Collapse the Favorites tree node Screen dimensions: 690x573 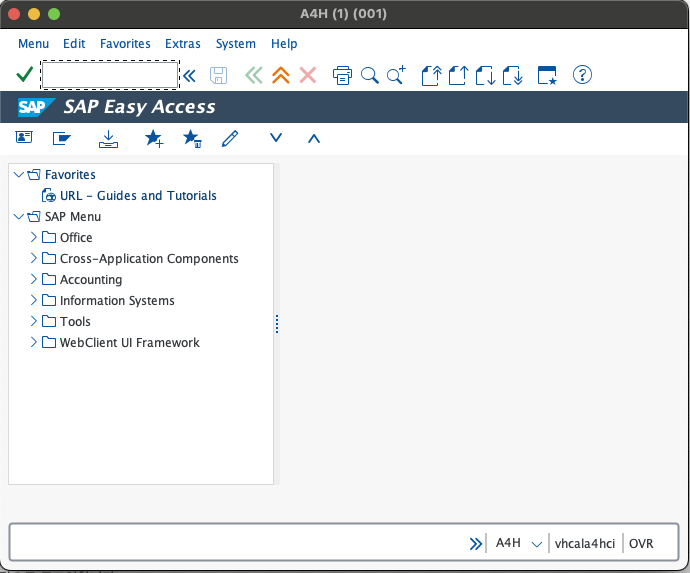(18, 175)
